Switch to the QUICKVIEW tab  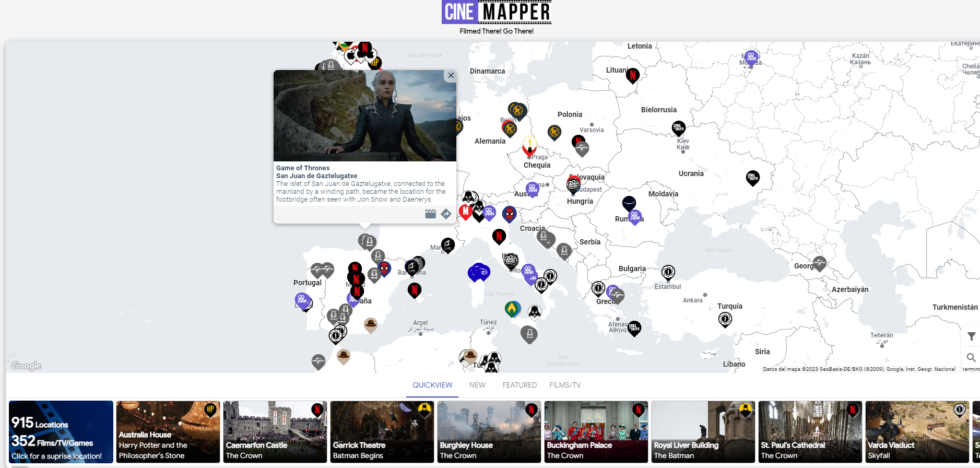pos(432,385)
